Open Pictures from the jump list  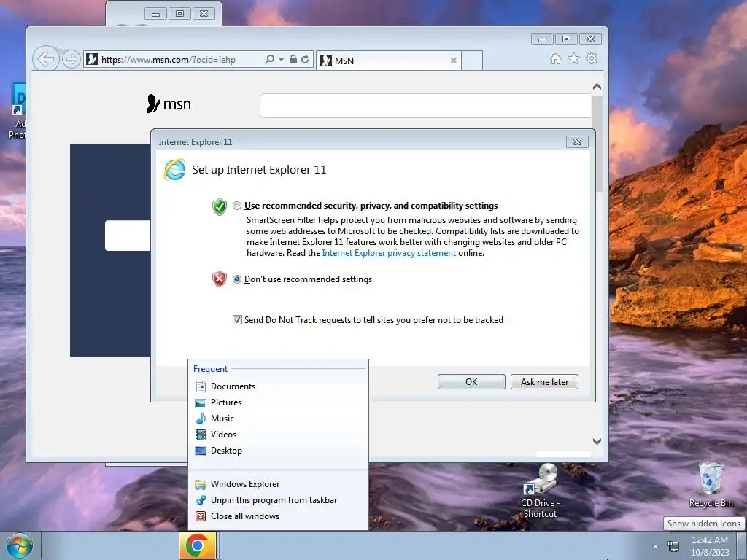pos(278,402)
